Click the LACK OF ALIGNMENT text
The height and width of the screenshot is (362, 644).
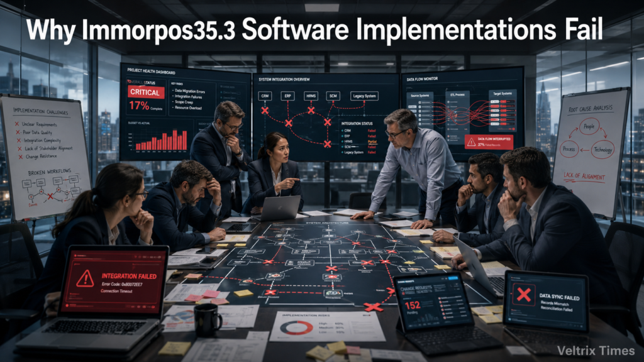[584, 176]
